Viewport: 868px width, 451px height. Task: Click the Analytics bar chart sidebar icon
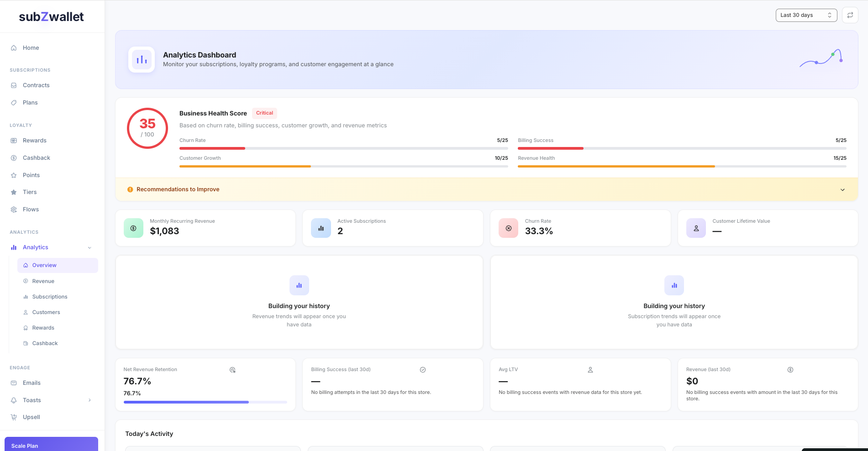[x=14, y=247]
